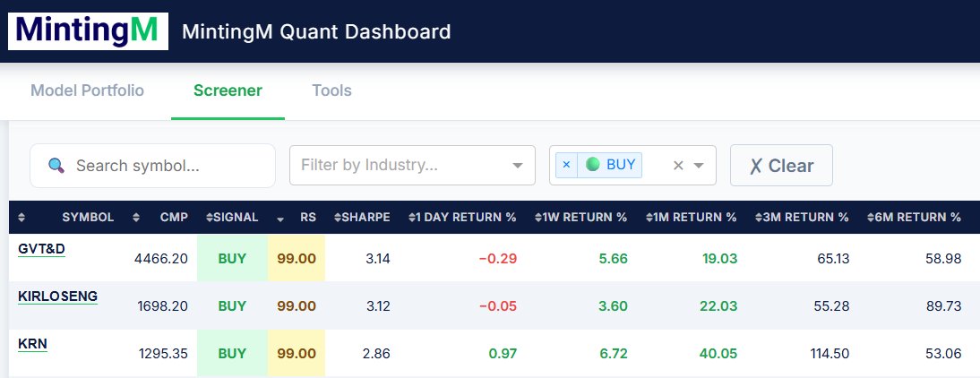Open the Filter by Industry dropdown
The image size is (980, 378).
(x=412, y=165)
